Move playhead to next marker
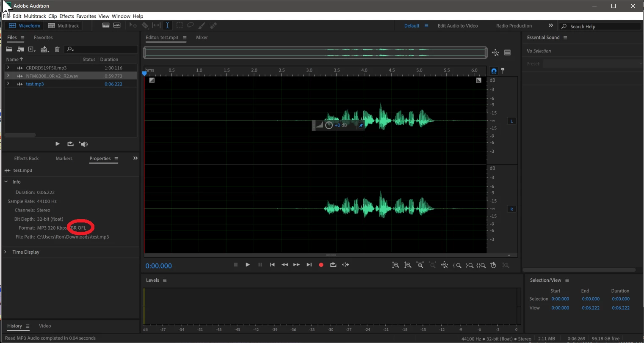 [x=309, y=265]
